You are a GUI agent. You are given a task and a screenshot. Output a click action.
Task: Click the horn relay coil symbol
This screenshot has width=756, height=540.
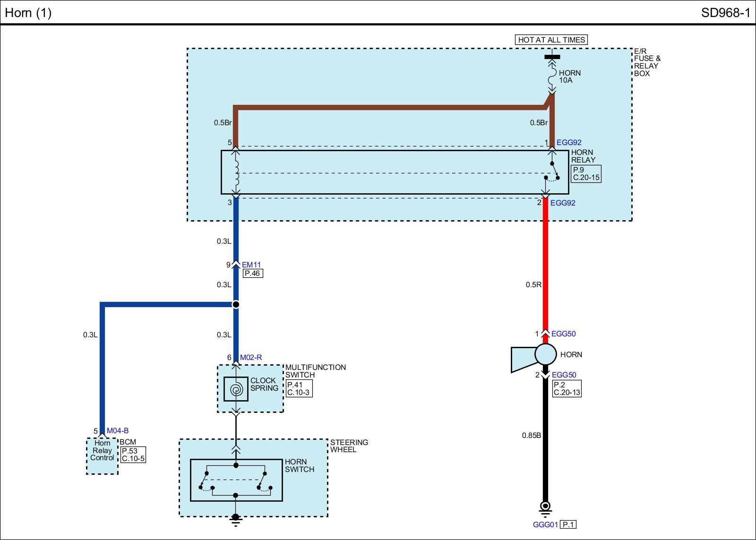pyautogui.click(x=236, y=172)
